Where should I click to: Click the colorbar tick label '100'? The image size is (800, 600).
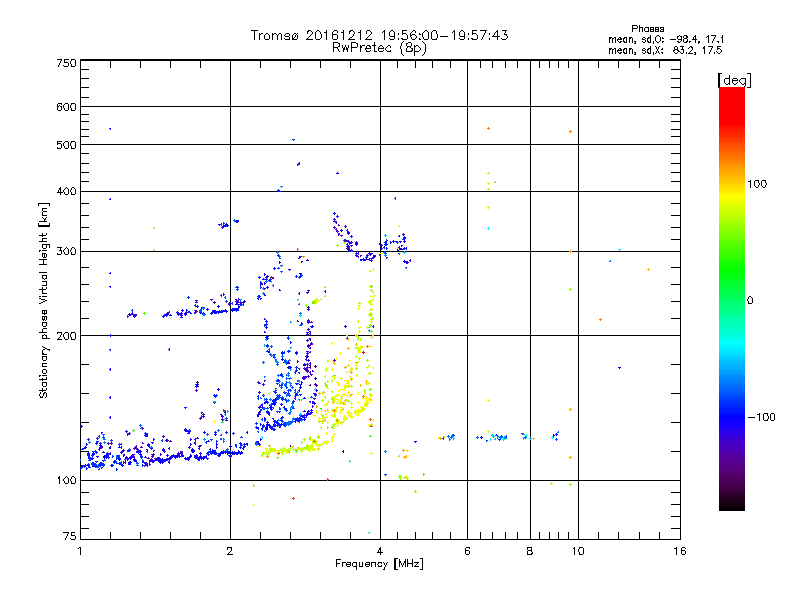(x=757, y=184)
